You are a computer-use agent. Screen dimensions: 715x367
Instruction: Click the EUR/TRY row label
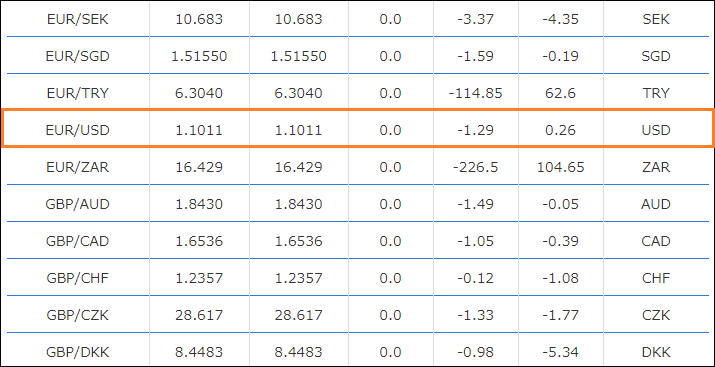pyautogui.click(x=78, y=93)
